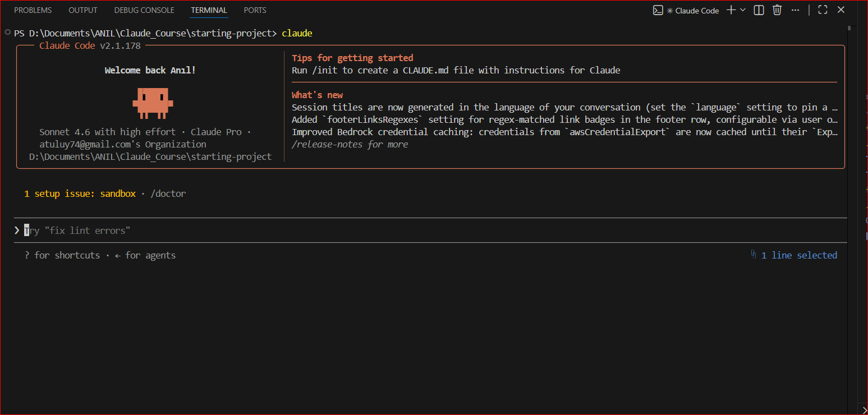Click the starting-project path in welcome box

pos(150,156)
